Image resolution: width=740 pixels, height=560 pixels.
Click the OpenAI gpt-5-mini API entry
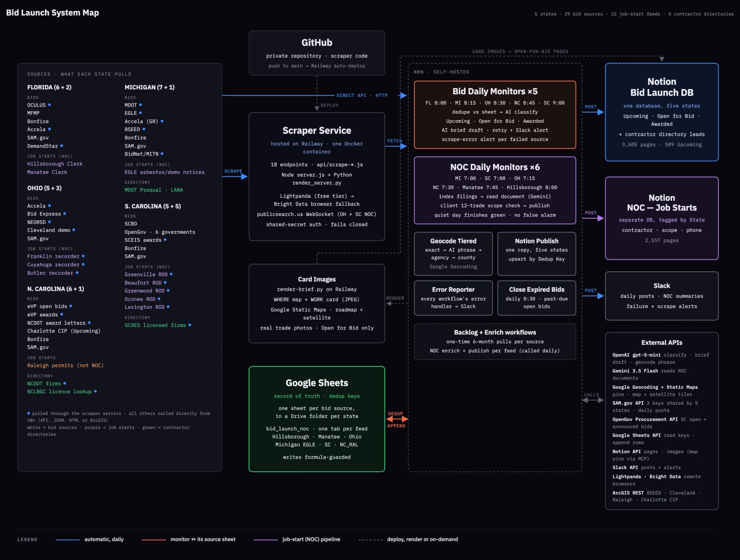(661, 359)
